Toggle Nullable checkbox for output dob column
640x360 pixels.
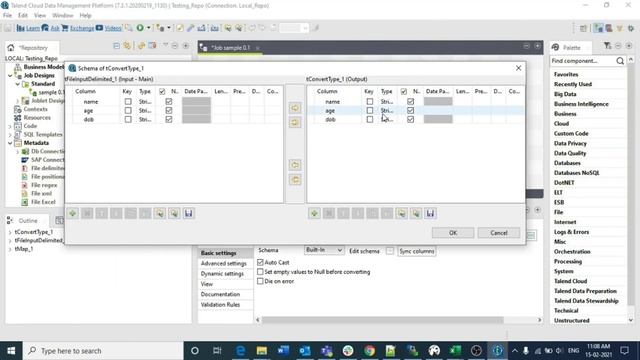(x=410, y=119)
